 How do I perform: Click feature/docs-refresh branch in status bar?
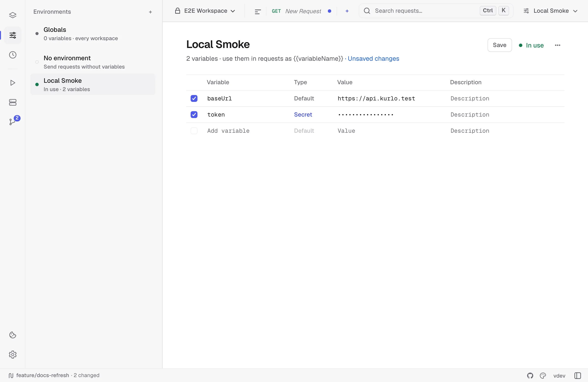point(43,375)
